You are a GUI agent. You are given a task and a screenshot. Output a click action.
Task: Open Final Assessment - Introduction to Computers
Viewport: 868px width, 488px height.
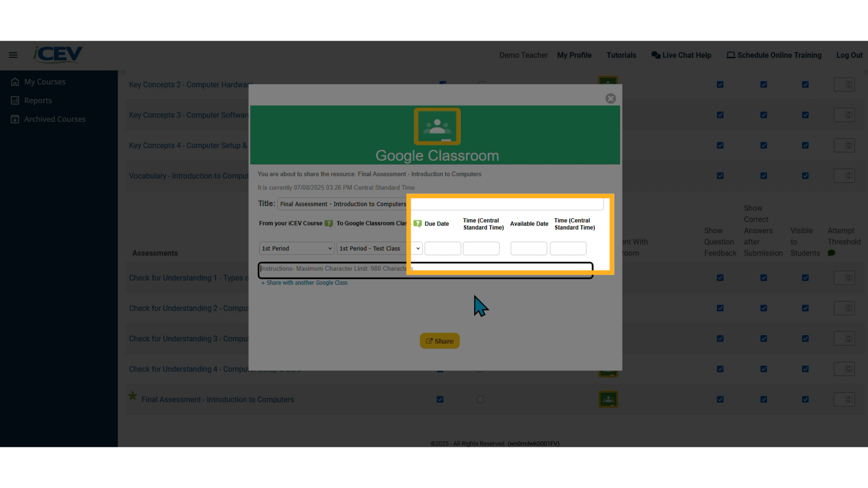(x=217, y=399)
